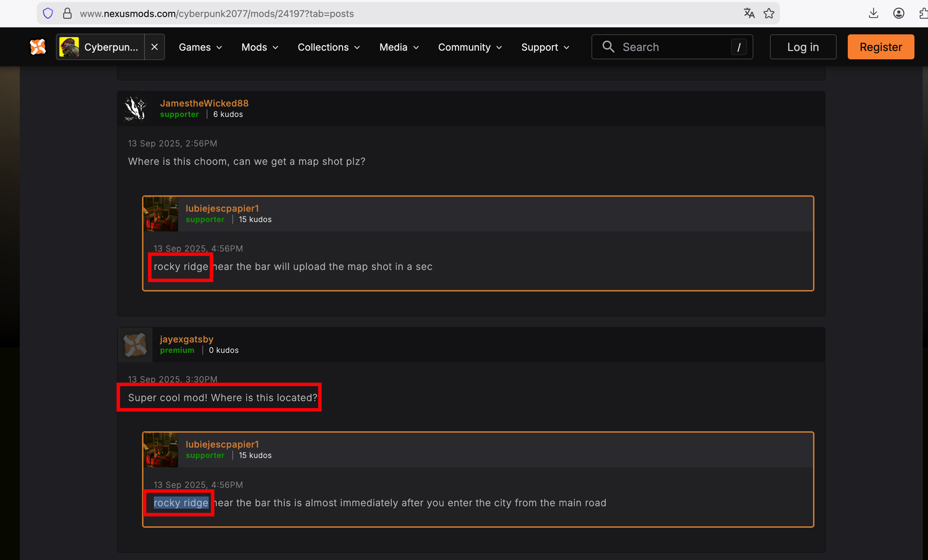The height and width of the screenshot is (560, 928).
Task: Remove the Cyberpunk game filter with X
Action: pyautogui.click(x=155, y=47)
